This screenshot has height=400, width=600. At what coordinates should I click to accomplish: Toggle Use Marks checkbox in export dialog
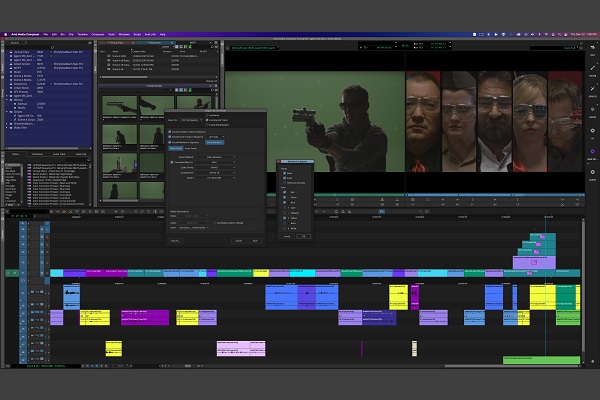[x=207, y=115]
